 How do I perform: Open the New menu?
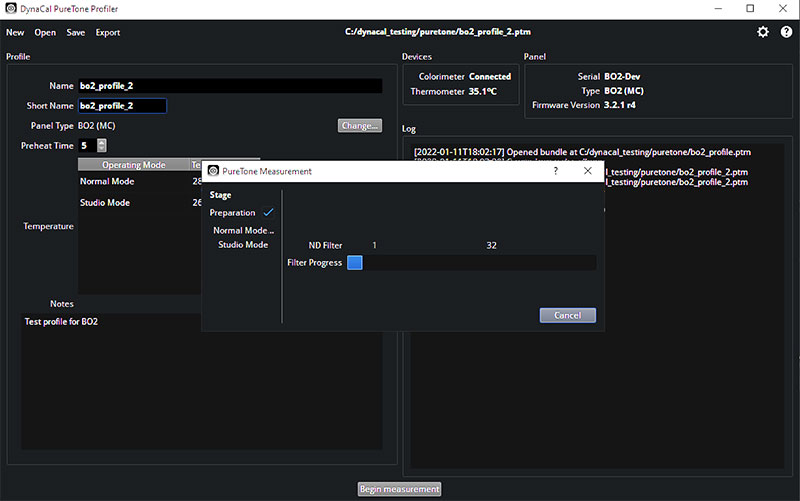[x=15, y=32]
